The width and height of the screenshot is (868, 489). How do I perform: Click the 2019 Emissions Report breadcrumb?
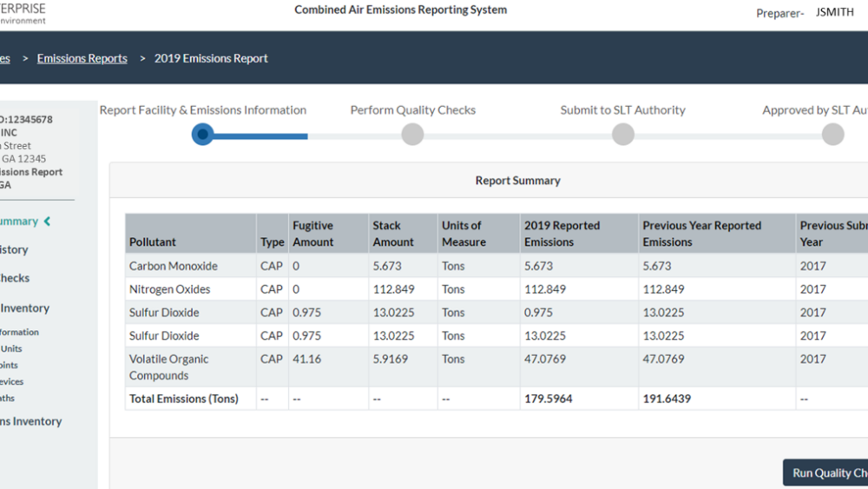pos(211,58)
